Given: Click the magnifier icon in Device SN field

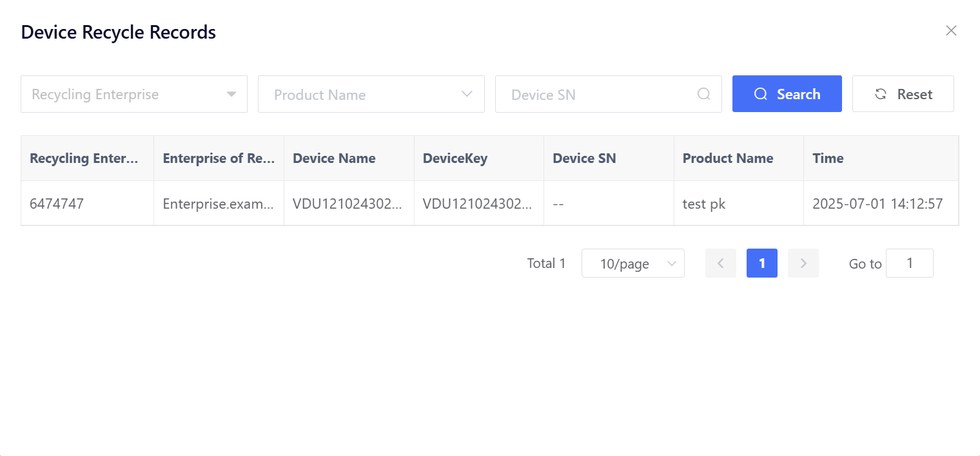Looking at the screenshot, I should tap(704, 94).
